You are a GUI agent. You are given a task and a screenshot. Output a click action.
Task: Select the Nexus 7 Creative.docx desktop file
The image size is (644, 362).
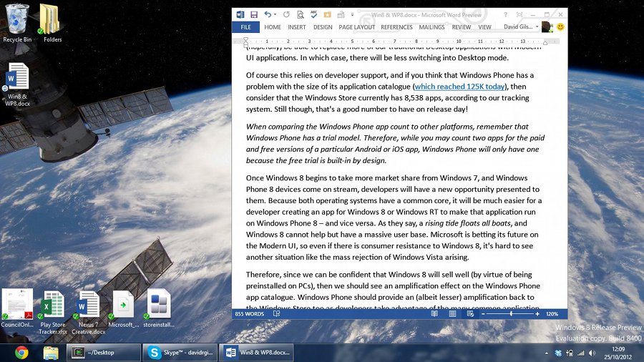(88, 312)
